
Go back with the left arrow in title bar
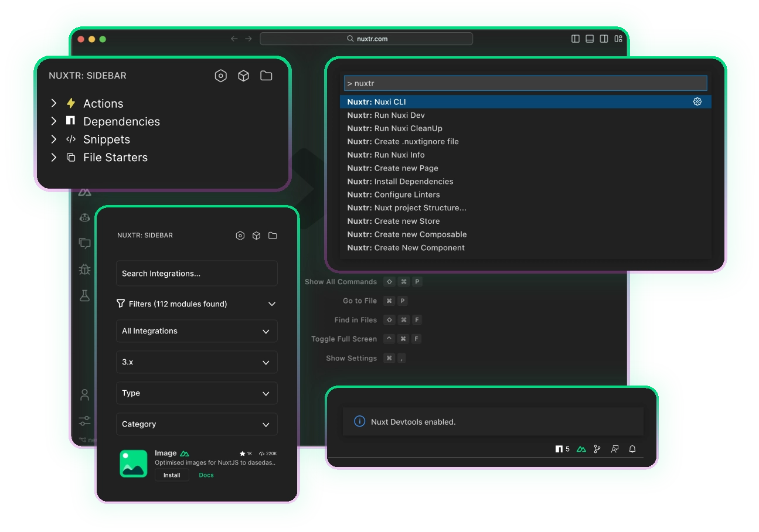(x=234, y=39)
